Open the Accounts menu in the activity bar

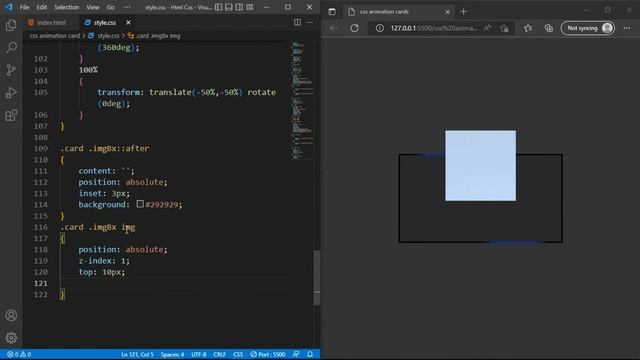click(x=11, y=315)
